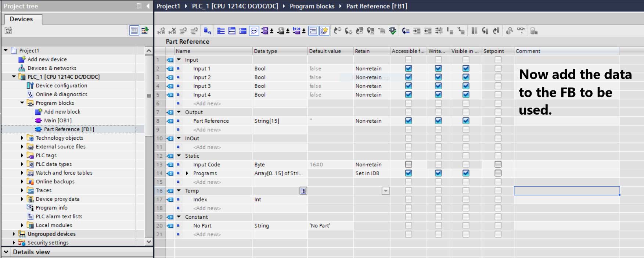Image resolution: width=644 pixels, height=258 pixels.
Task: Click Project1 in the breadcrumb path
Action: point(168,6)
